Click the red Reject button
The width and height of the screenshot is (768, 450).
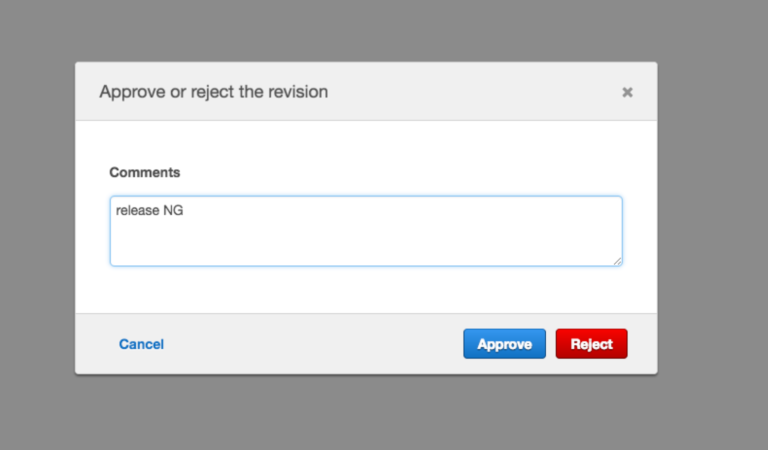coord(591,344)
